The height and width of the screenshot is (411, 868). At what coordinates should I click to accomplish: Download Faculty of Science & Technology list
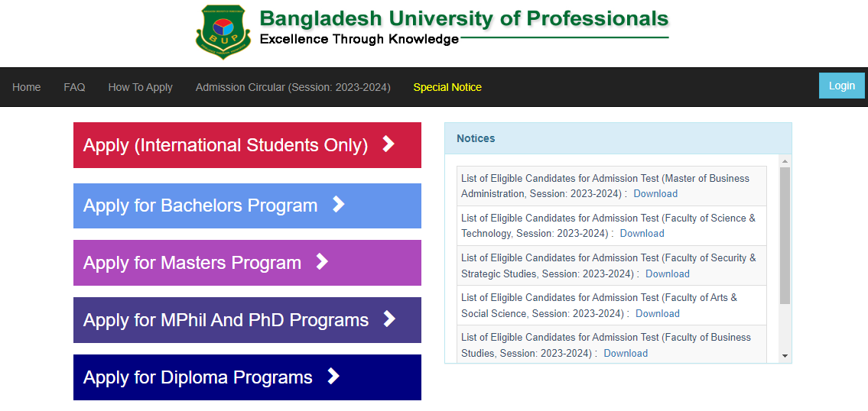pos(642,234)
